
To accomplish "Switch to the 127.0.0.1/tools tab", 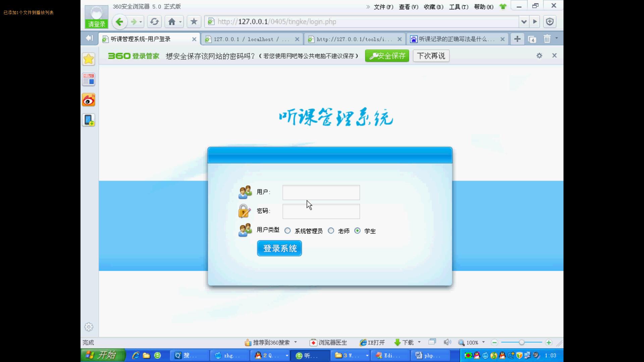I will [355, 39].
